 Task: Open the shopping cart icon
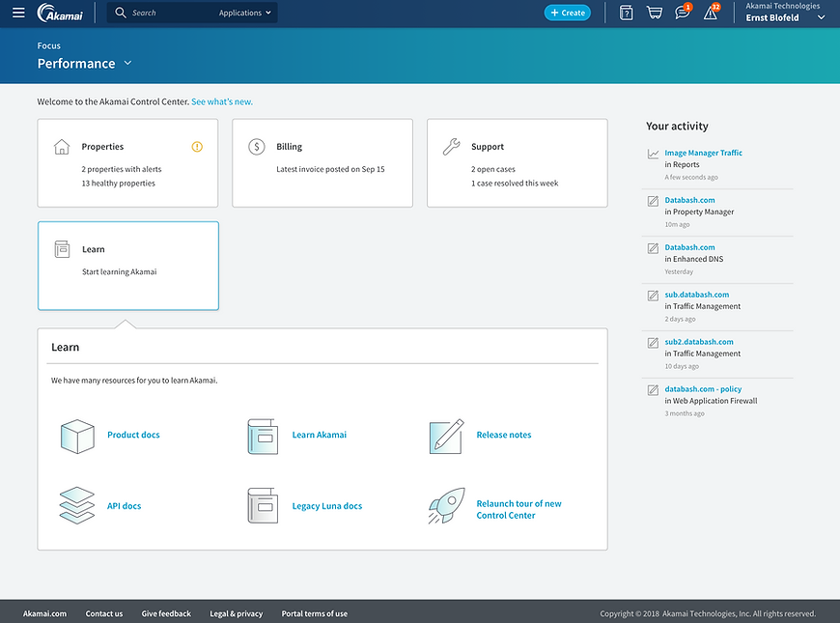pos(654,13)
